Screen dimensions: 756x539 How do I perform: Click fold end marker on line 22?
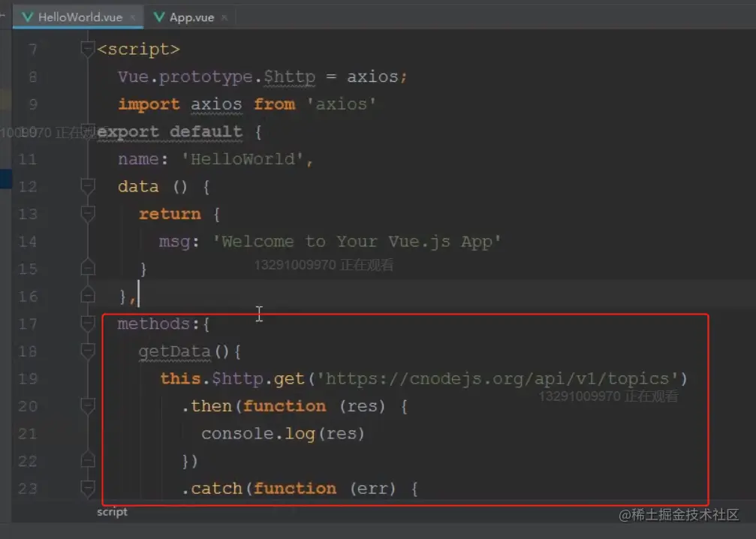pos(88,460)
